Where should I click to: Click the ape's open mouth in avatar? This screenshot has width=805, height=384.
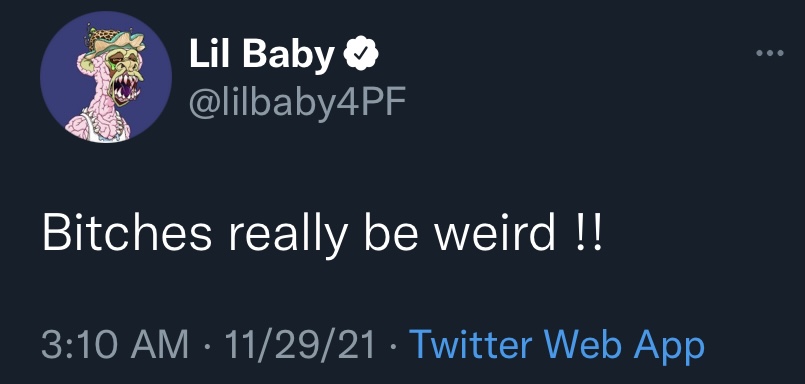tap(126, 90)
